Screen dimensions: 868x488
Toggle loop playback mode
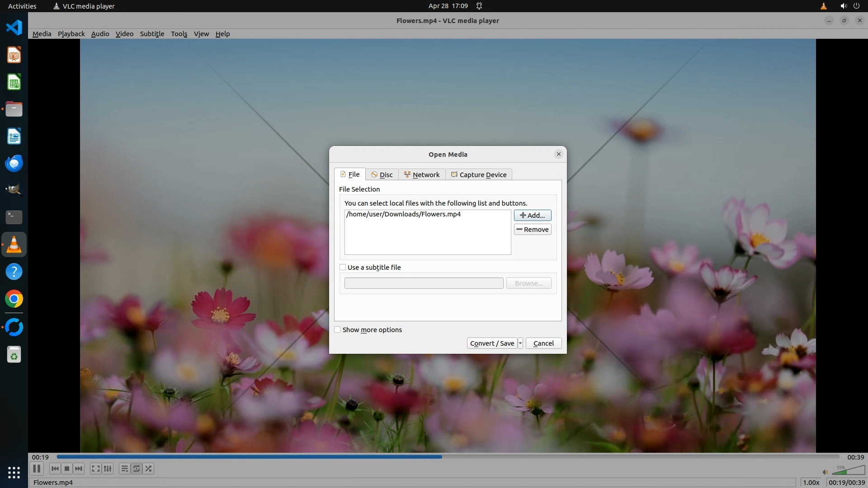(x=136, y=469)
